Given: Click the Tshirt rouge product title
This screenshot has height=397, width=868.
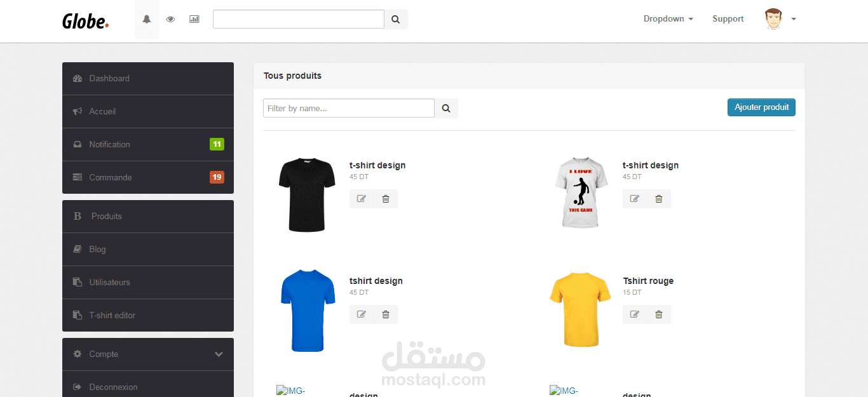Looking at the screenshot, I should pos(648,281).
